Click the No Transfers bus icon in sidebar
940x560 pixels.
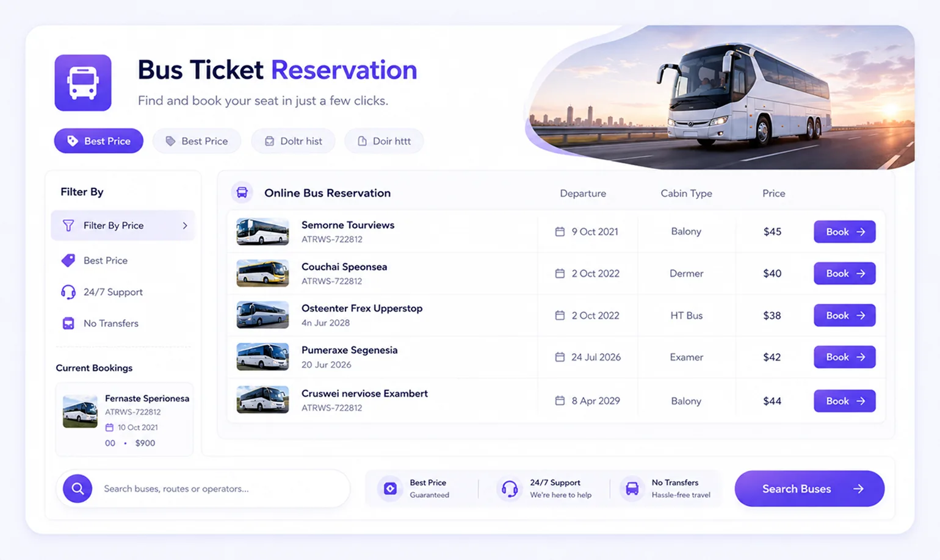tap(68, 323)
